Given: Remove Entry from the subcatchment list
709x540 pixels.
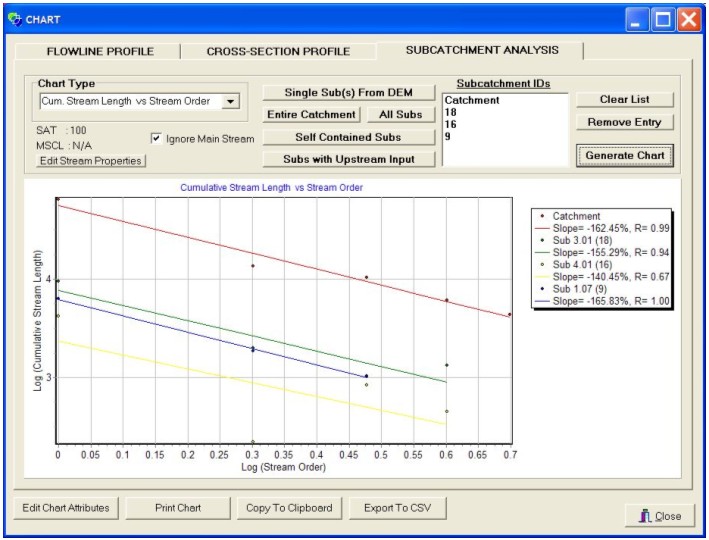Looking at the screenshot, I should (x=625, y=122).
